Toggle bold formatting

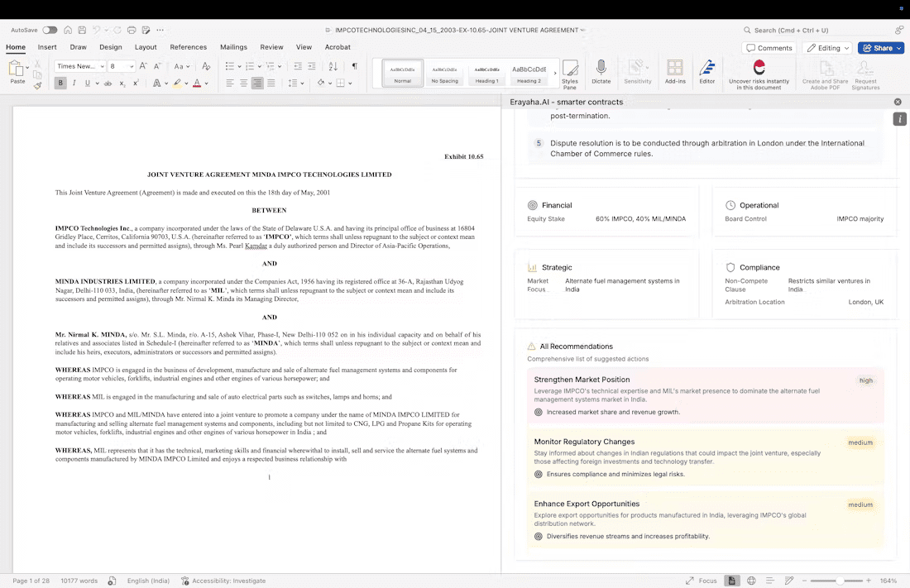[x=60, y=83]
